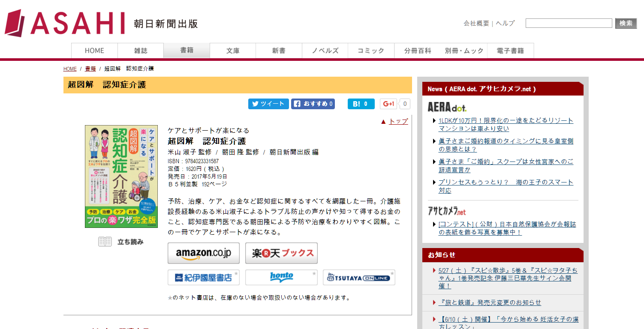
Task: Click HOME in the breadcrumb
Action: (70, 69)
